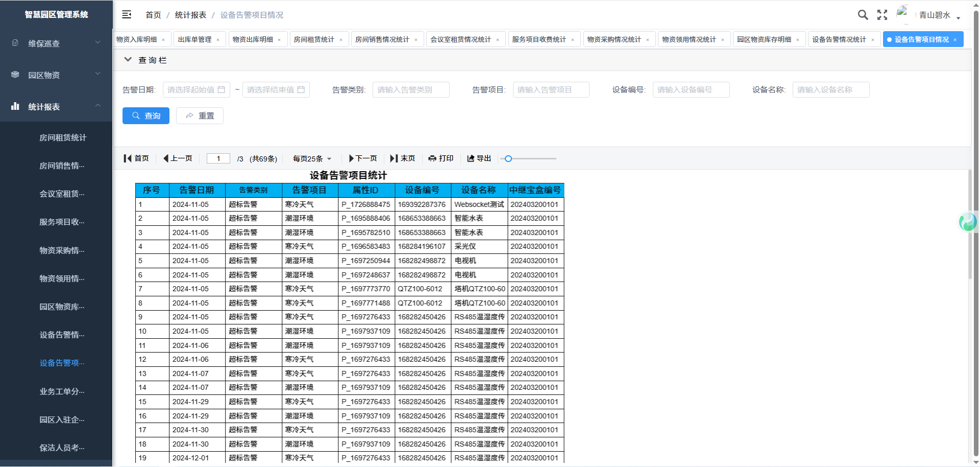Open 房间租赁统计 in the sidebar
This screenshot has height=467, width=980.
coord(63,137)
